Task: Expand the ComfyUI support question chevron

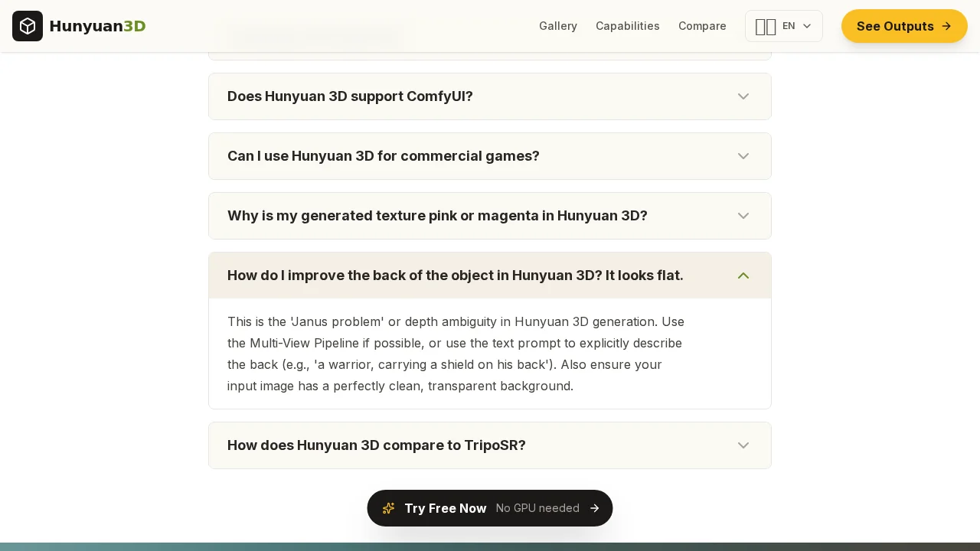Action: (743, 96)
